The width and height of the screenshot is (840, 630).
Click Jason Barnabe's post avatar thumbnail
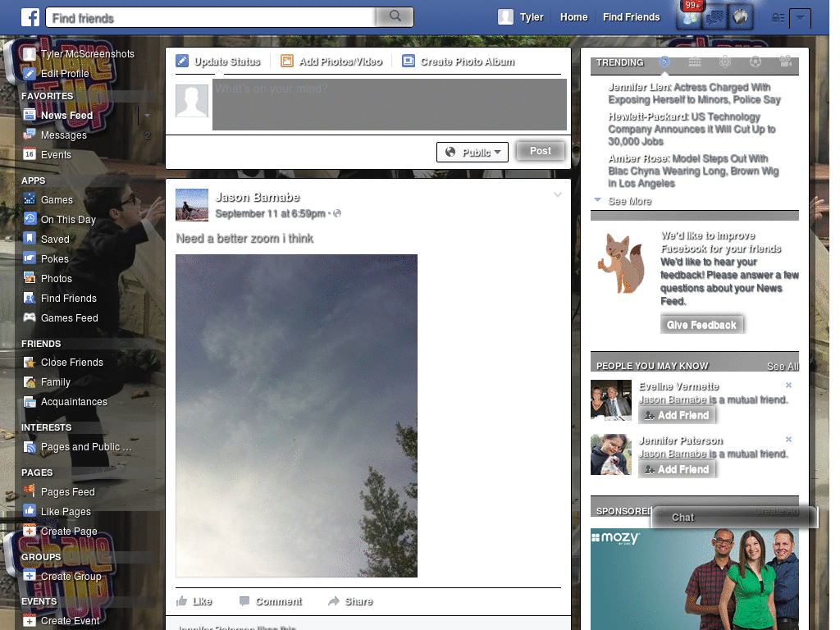(x=192, y=204)
